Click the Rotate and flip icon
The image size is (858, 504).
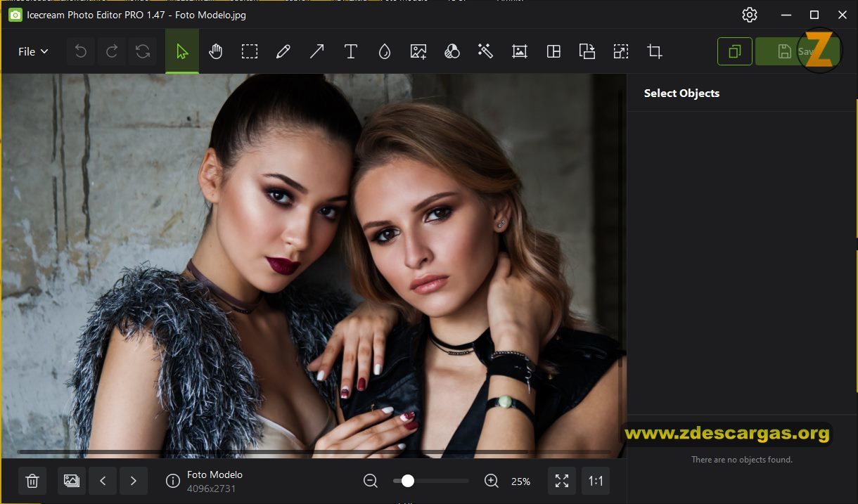587,51
